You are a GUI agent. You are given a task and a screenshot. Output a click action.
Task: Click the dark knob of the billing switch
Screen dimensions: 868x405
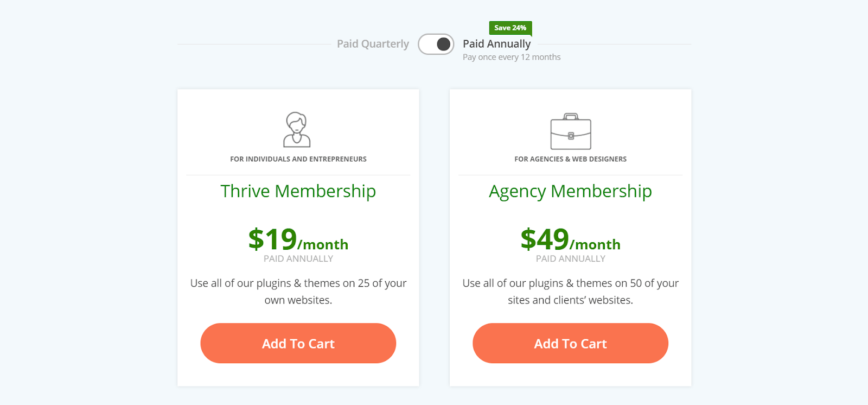pos(444,44)
